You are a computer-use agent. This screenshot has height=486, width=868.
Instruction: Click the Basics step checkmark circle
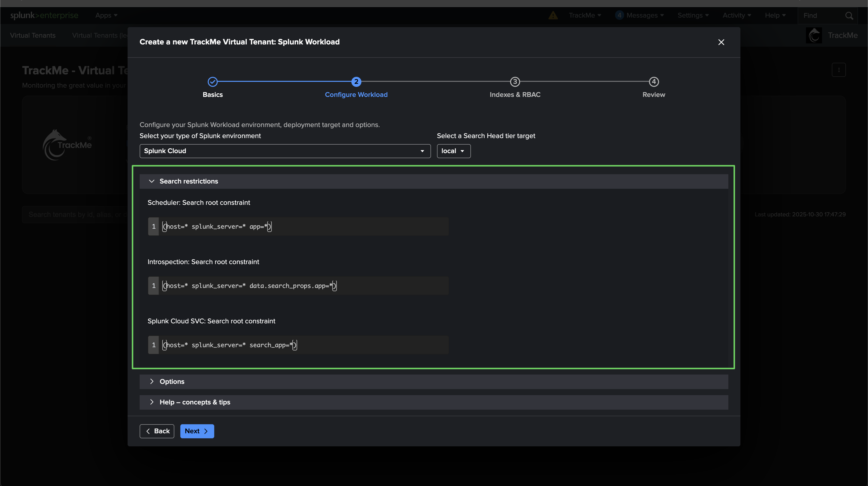coord(213,82)
